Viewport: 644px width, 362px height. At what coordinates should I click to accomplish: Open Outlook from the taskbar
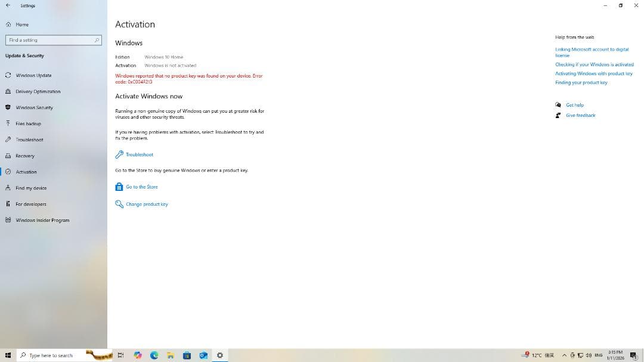click(203, 355)
